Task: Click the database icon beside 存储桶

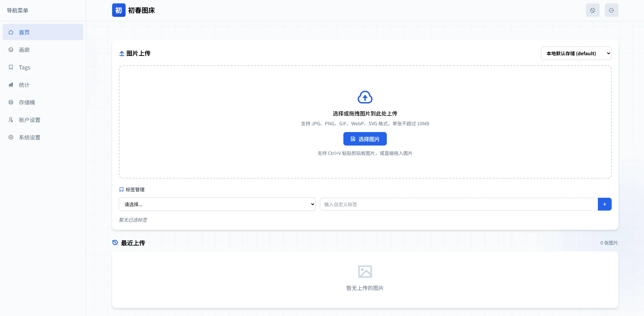Action: [x=11, y=102]
